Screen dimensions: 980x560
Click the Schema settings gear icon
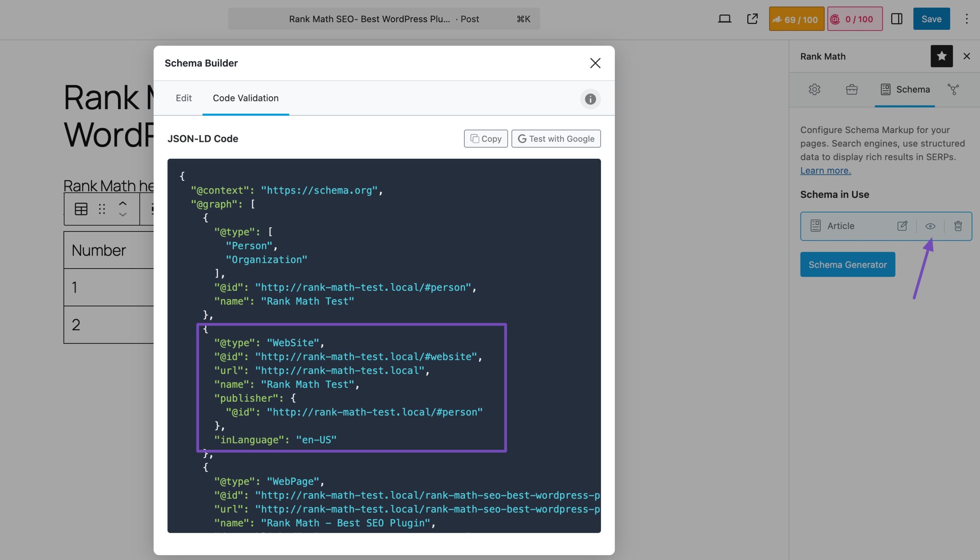click(814, 89)
